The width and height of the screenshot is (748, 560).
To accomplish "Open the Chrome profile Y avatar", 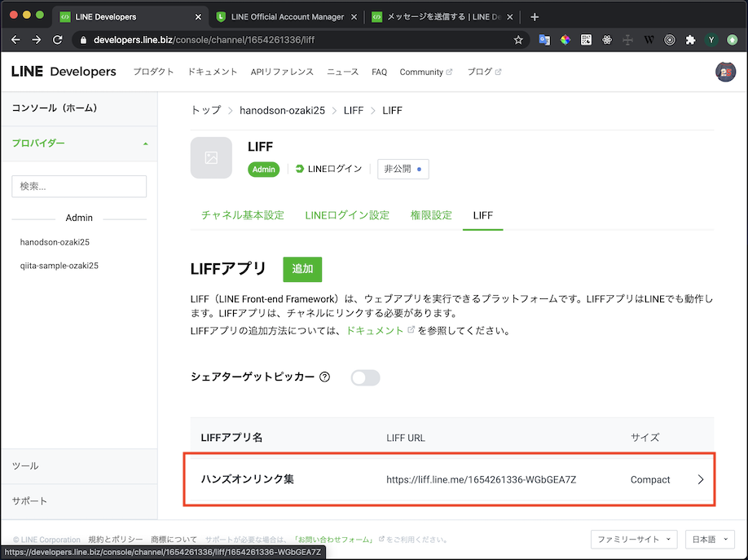I will [x=711, y=40].
